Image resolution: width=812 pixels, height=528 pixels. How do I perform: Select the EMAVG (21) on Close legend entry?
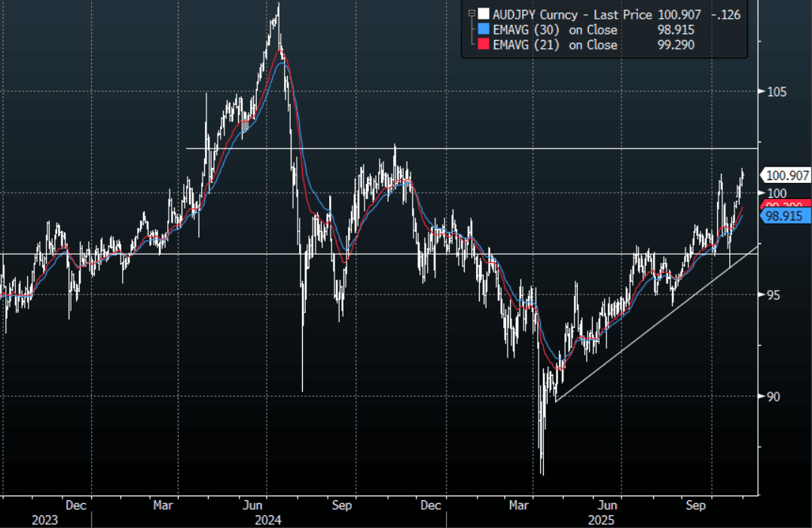[x=554, y=45]
